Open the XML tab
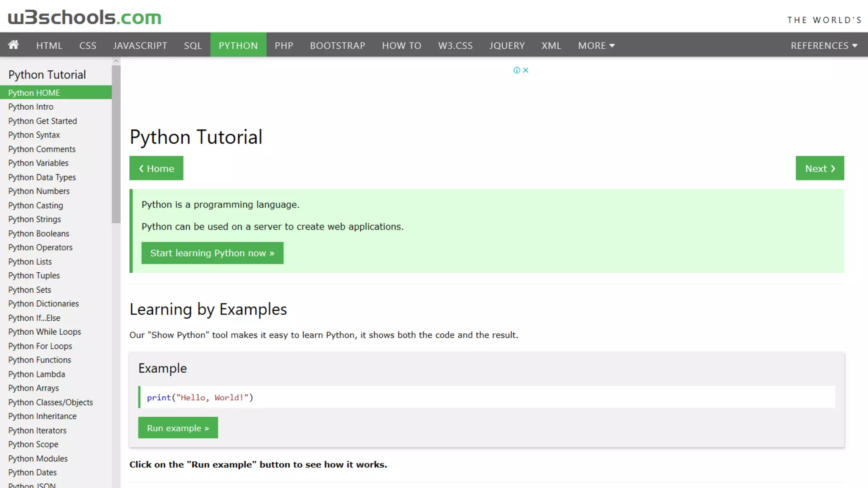Image resolution: width=868 pixels, height=488 pixels. 551,45
